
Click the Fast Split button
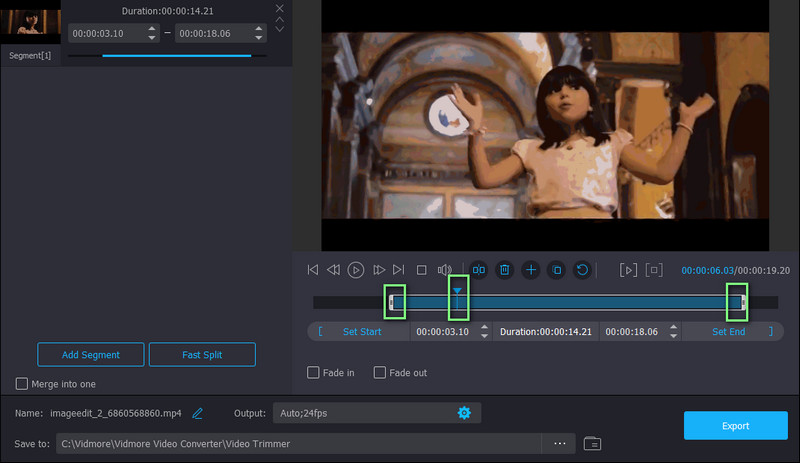202,355
